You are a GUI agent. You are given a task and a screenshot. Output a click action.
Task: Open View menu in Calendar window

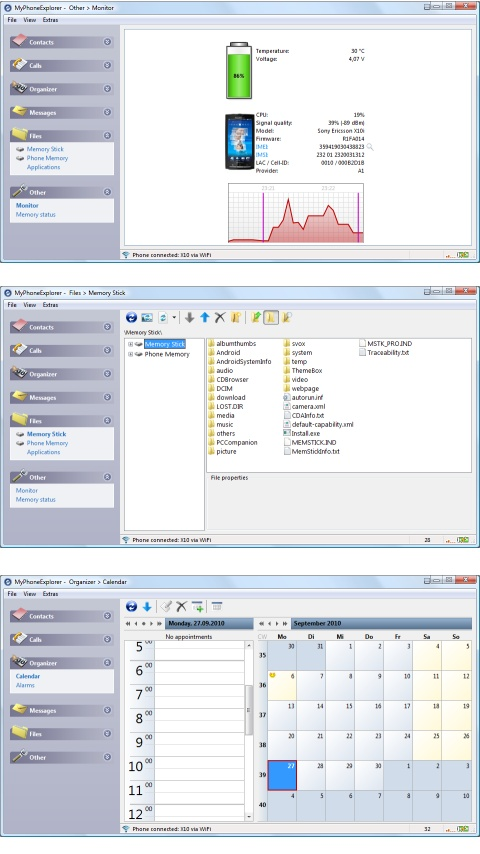[x=29, y=594]
